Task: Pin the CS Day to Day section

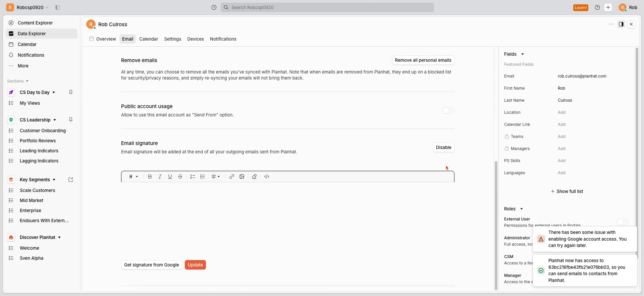Action: (71, 92)
